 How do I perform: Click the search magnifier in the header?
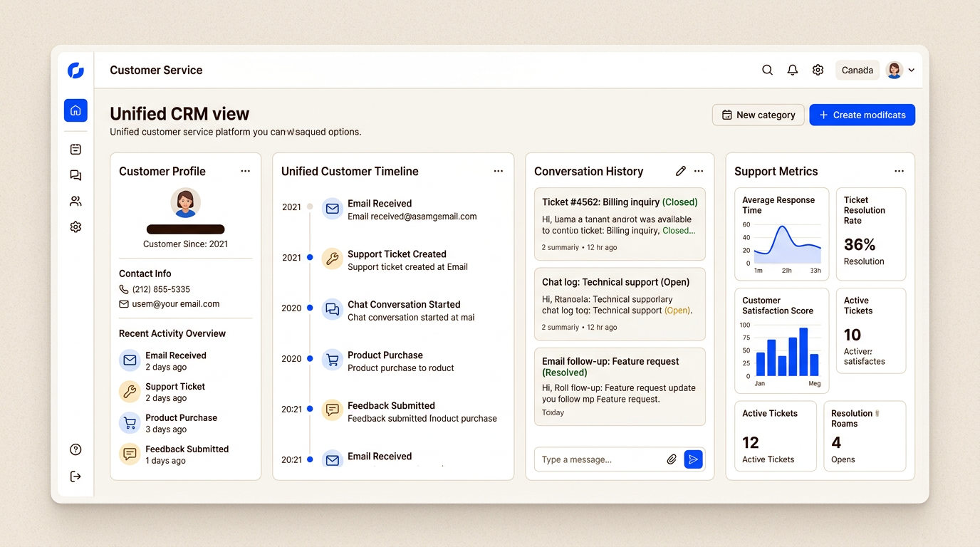pyautogui.click(x=767, y=70)
